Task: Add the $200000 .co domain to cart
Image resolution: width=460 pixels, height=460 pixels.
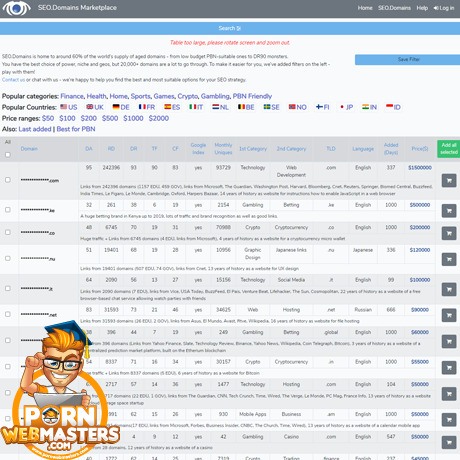Action: pyautogui.click(x=449, y=233)
